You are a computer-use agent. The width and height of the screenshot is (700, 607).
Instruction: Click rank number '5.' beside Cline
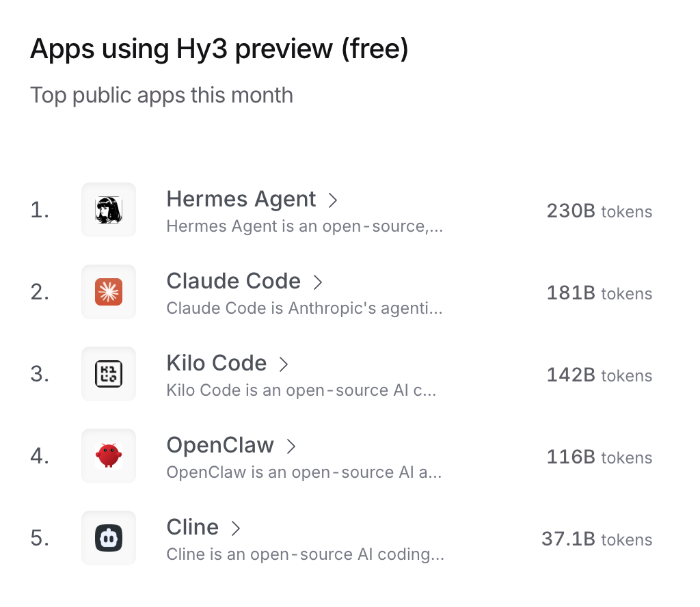[x=40, y=538]
